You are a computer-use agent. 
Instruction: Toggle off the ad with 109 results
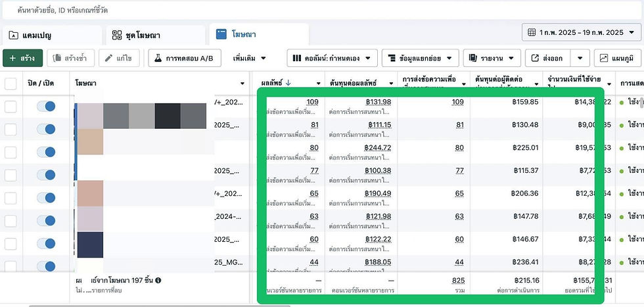[46, 106]
